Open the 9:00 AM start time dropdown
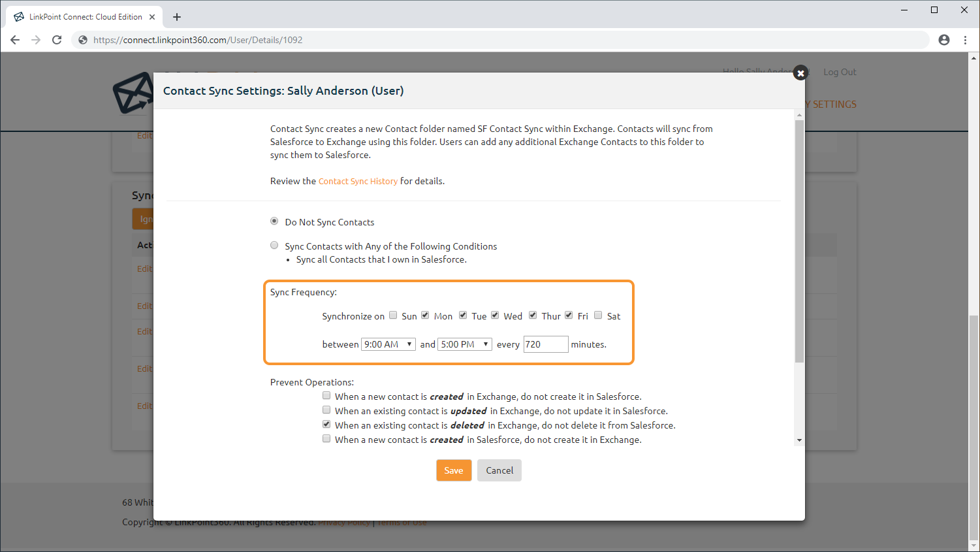Image resolution: width=980 pixels, height=552 pixels. point(388,344)
